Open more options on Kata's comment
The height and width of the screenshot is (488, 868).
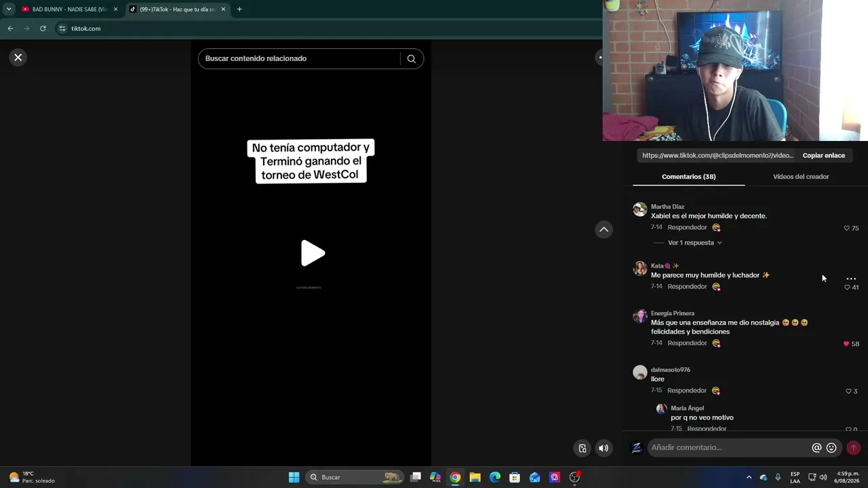pyautogui.click(x=851, y=279)
